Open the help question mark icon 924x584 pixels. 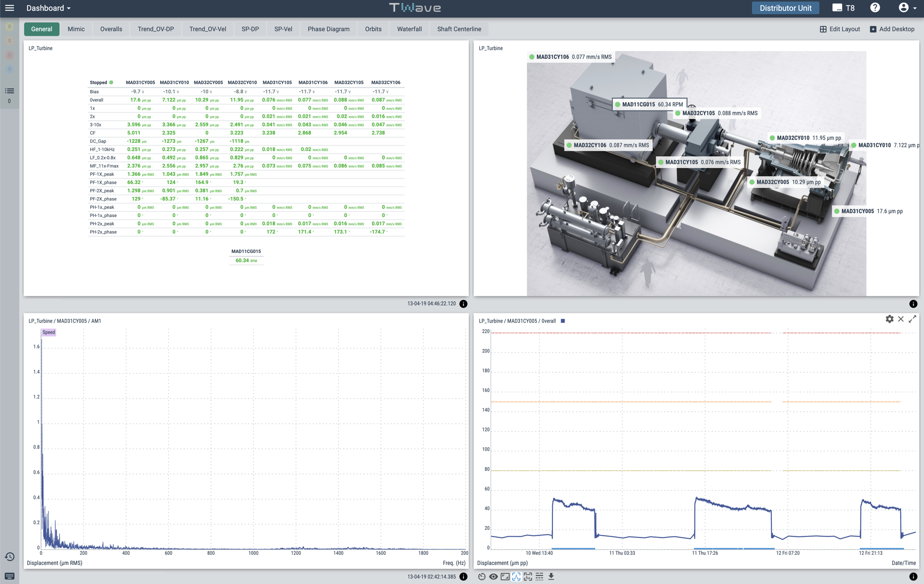click(875, 8)
